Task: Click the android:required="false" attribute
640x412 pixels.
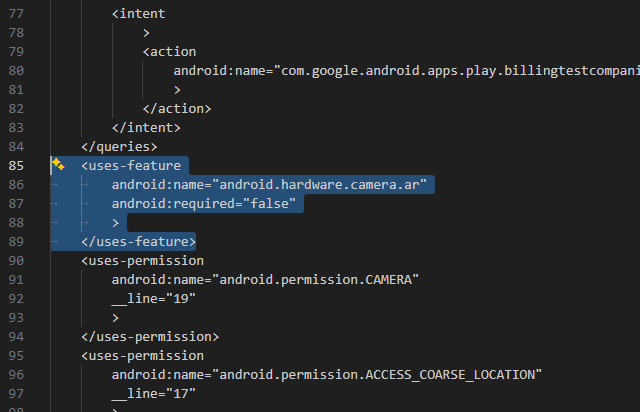Action: click(x=205, y=204)
